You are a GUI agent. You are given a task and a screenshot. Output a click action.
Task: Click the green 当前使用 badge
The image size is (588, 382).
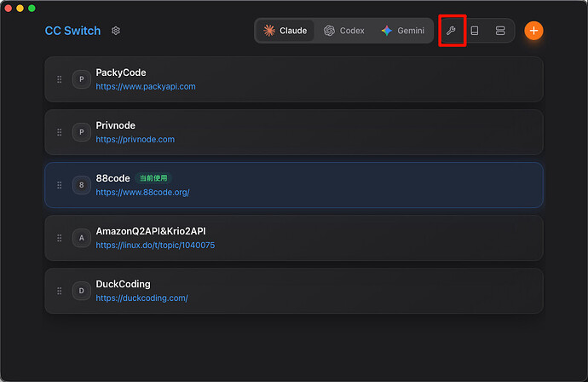point(153,178)
